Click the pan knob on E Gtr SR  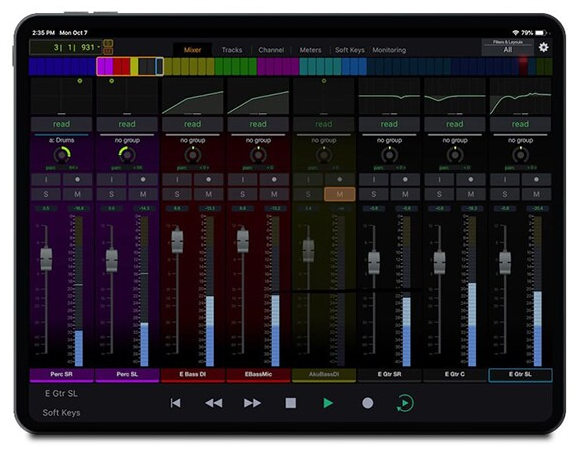coord(389,155)
